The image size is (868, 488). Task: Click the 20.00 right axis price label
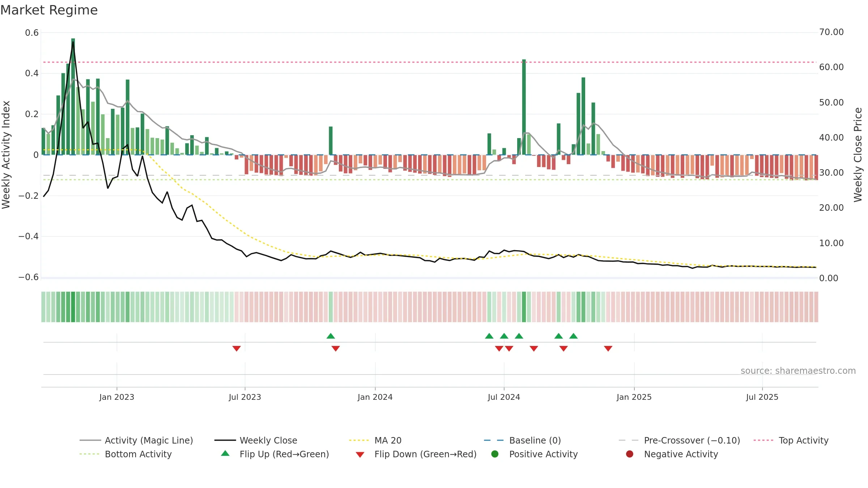click(831, 208)
